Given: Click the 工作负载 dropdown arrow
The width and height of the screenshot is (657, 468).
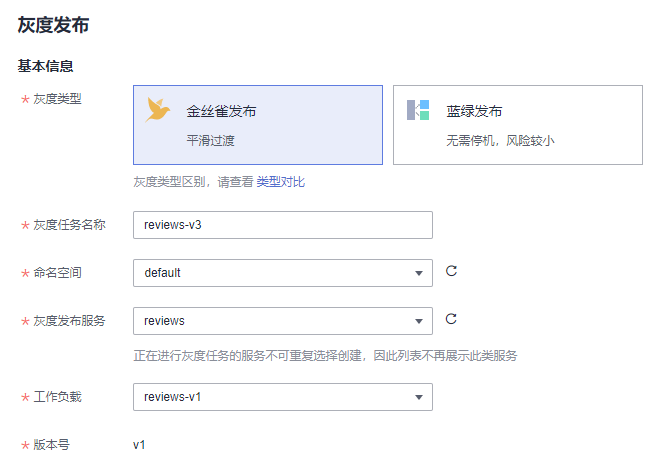Looking at the screenshot, I should click(419, 397).
